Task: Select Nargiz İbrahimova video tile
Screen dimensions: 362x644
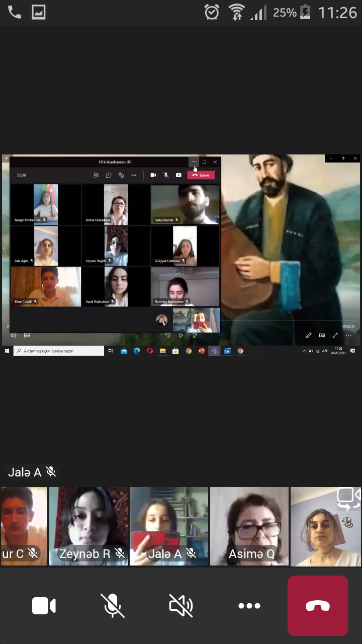Action: [46, 204]
